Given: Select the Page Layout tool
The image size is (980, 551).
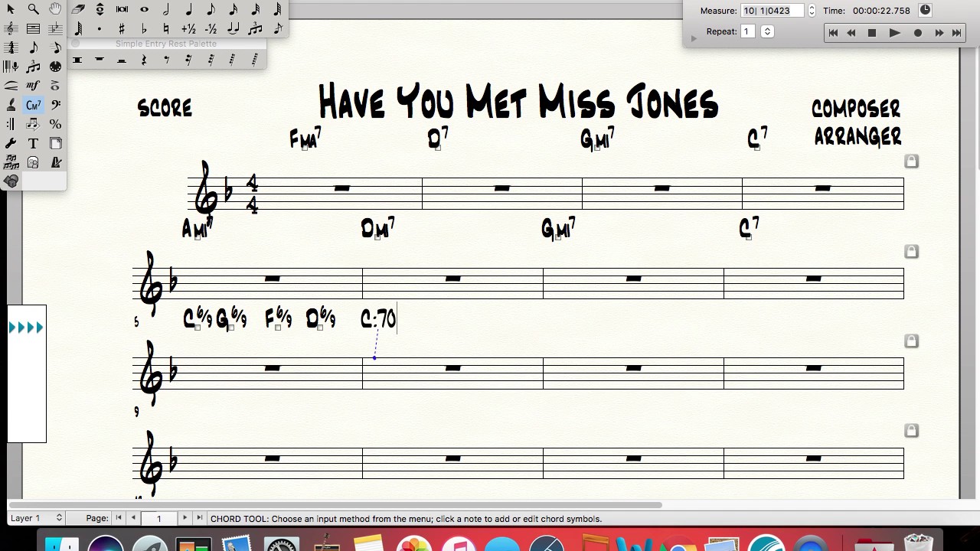Looking at the screenshot, I should click(x=55, y=143).
